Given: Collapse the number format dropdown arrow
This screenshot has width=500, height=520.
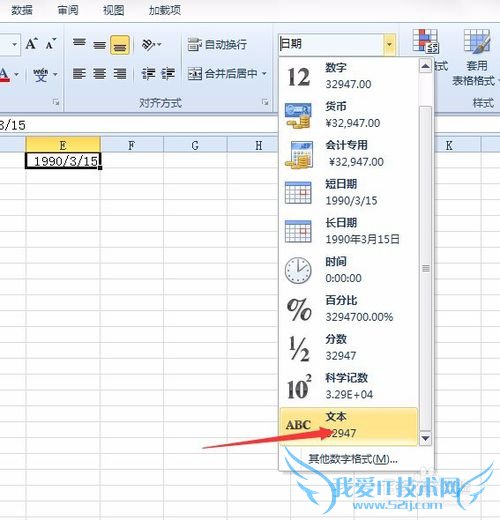Looking at the screenshot, I should (389, 44).
